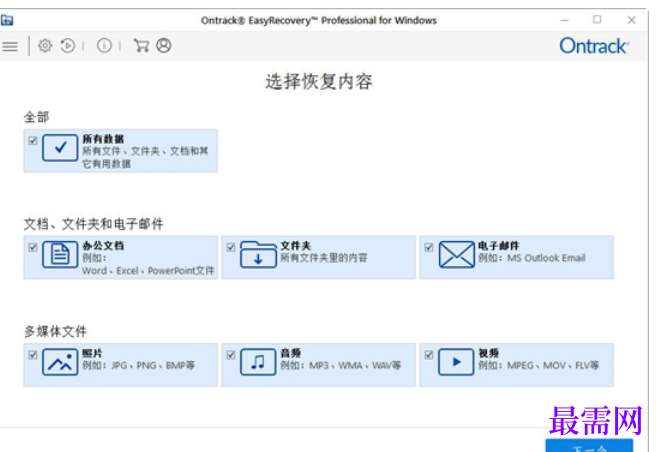This screenshot has height=452, width=661.
Task: Click the 办公文档 title text
Action: coord(103,246)
